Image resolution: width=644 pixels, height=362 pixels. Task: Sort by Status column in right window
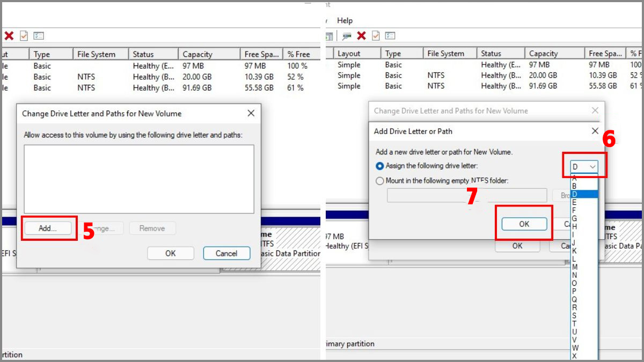[x=501, y=54]
